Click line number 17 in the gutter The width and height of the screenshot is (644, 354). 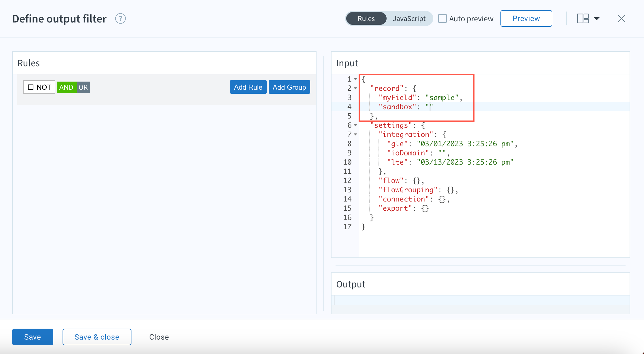tap(347, 227)
